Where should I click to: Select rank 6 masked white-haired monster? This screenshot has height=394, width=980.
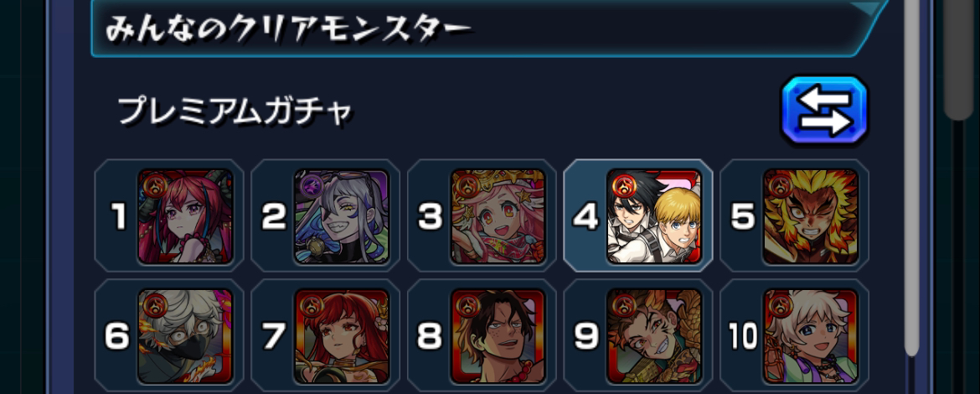185,336
